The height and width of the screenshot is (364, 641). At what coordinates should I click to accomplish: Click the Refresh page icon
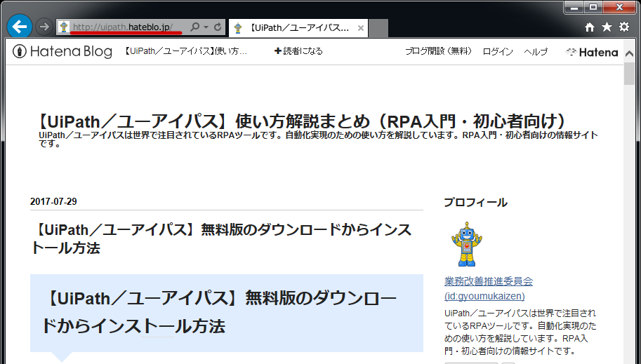pos(218,27)
